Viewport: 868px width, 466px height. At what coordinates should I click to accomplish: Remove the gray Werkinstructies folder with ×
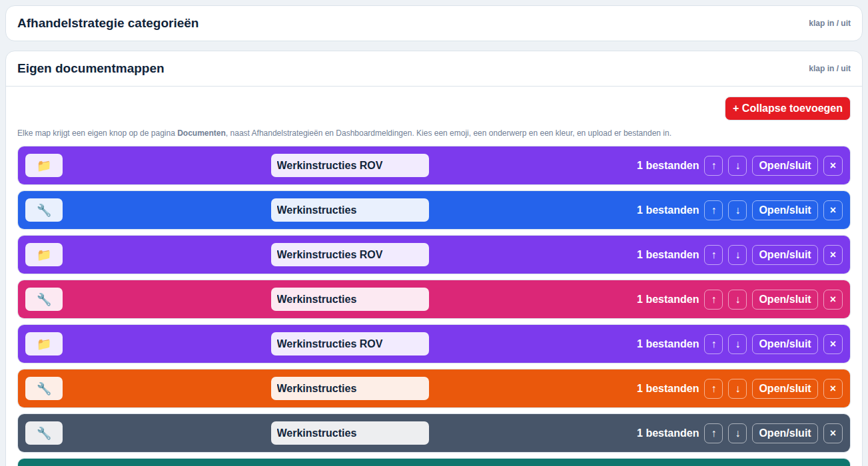tap(833, 433)
